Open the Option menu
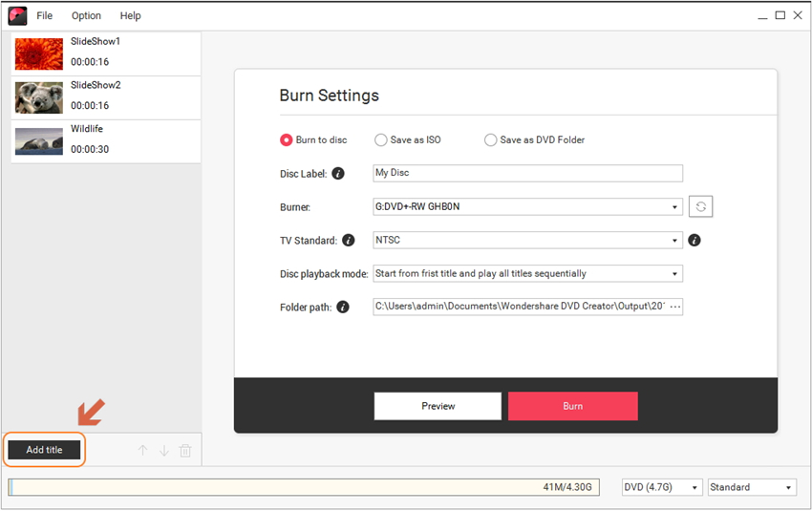The image size is (812, 511). [86, 15]
